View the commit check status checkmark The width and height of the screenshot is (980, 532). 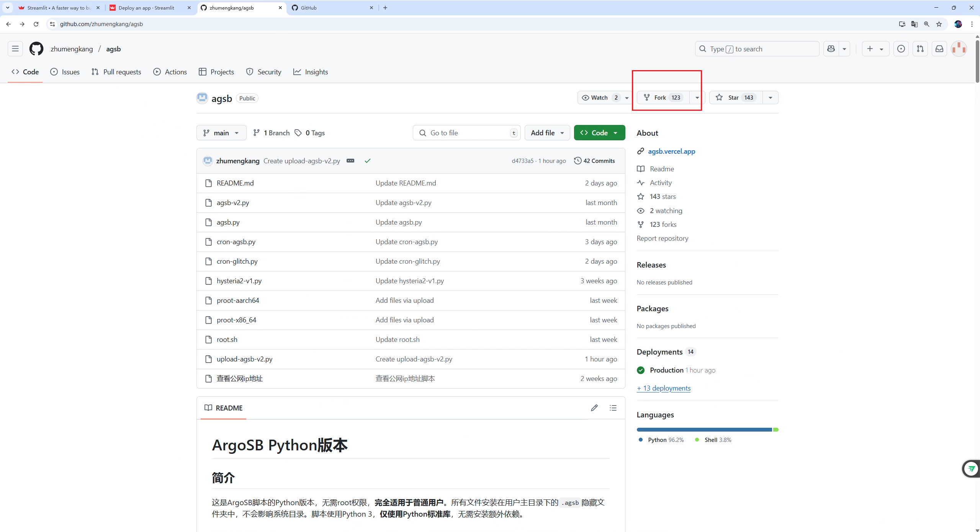[x=368, y=161]
